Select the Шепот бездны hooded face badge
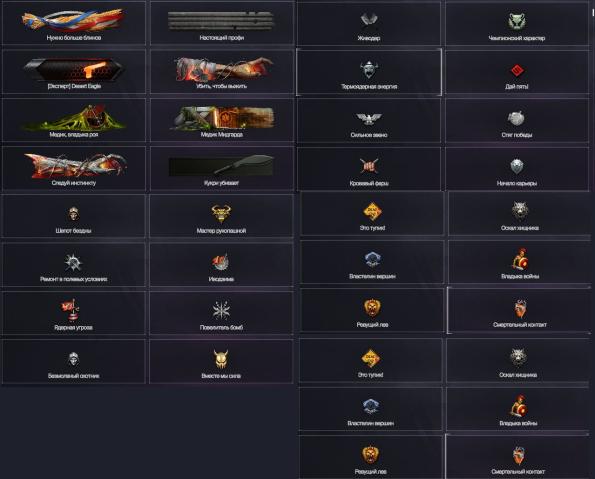The width and height of the screenshot is (595, 479). click(x=74, y=216)
